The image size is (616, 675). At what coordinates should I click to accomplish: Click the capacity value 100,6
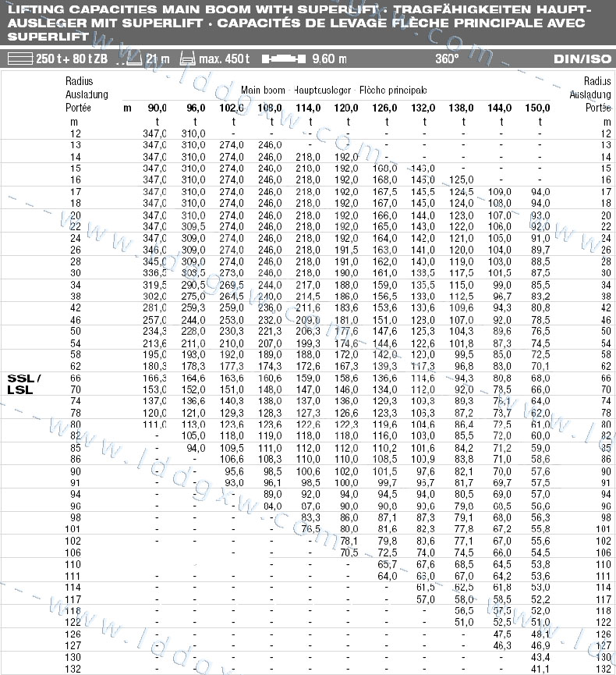click(x=308, y=471)
